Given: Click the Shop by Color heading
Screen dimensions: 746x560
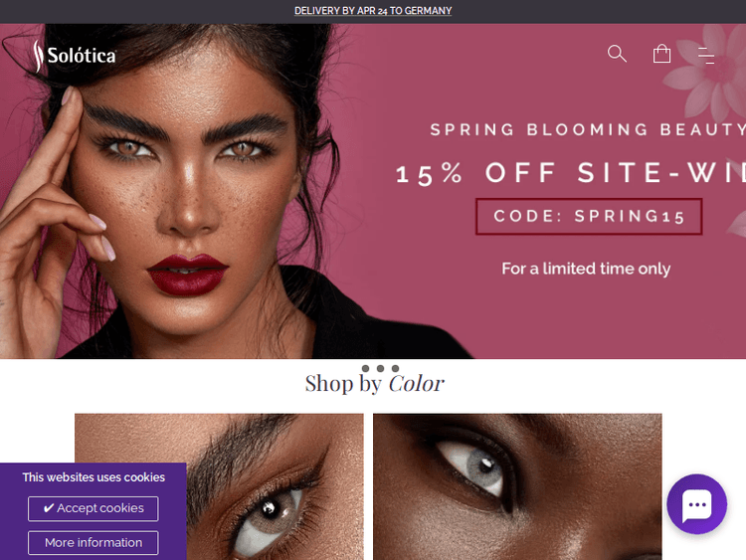Looking at the screenshot, I should pyautogui.click(x=374, y=384).
